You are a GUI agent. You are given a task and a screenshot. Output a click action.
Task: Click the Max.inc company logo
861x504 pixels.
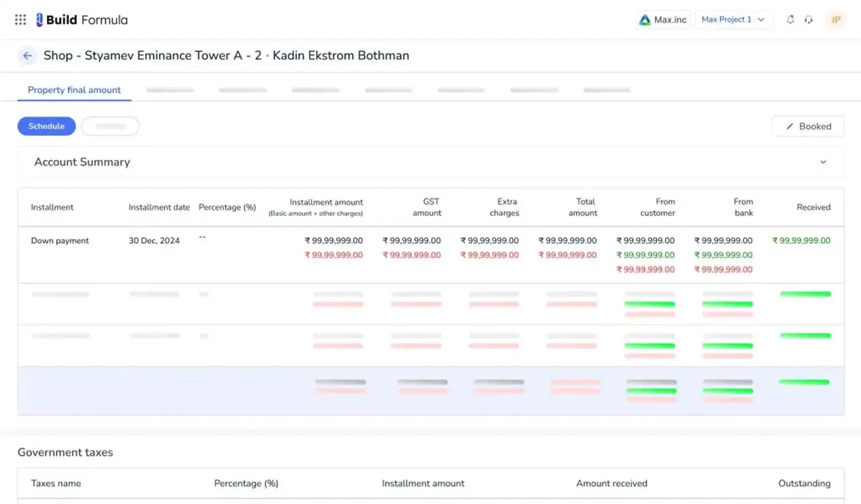663,20
